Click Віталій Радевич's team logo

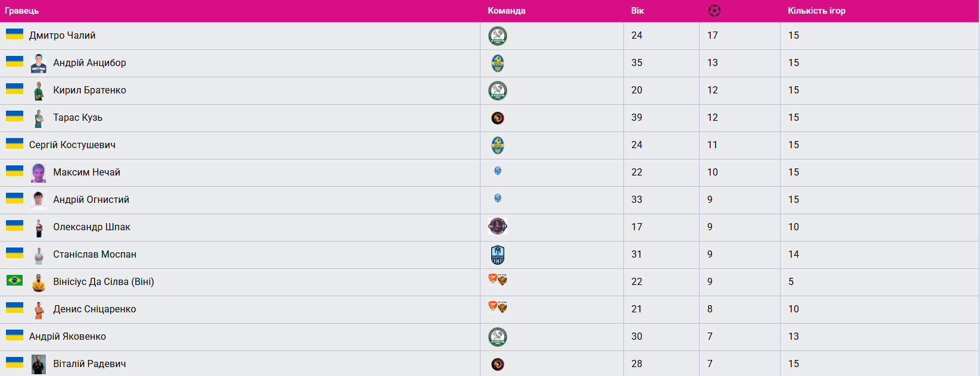click(x=498, y=364)
